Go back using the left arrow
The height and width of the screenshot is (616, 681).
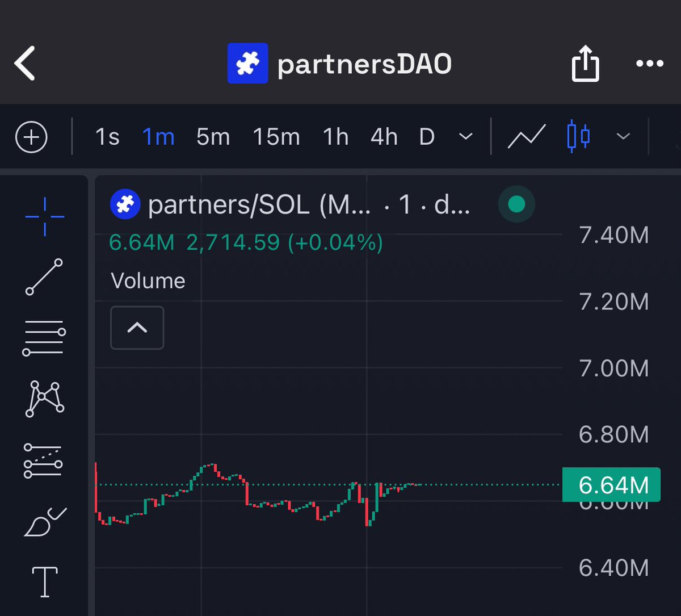click(x=25, y=63)
